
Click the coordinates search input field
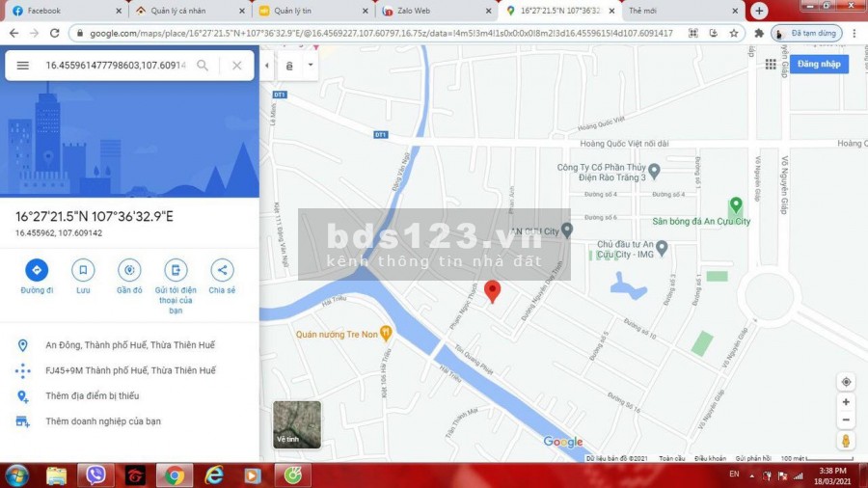click(115, 66)
